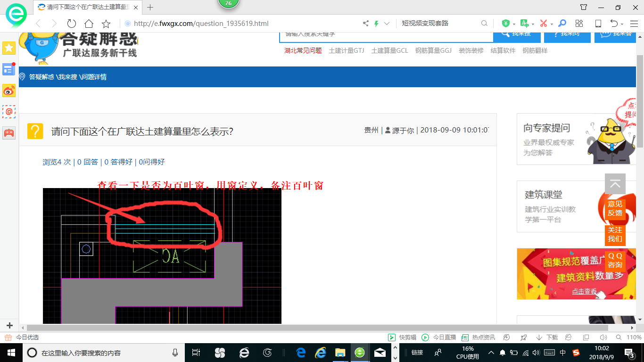The width and height of the screenshot is (644, 362).
Task: Open the 图集规范 advertisement banner
Action: (x=577, y=274)
